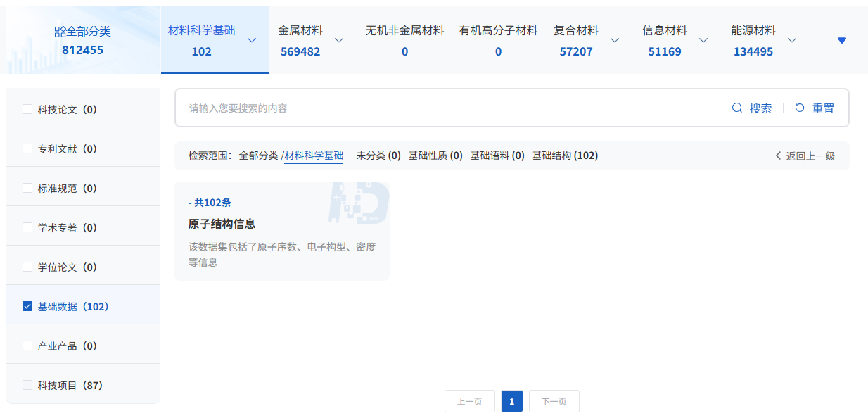Click the reset circular arrow icon
Screen dimensions: 868x418
click(x=800, y=108)
